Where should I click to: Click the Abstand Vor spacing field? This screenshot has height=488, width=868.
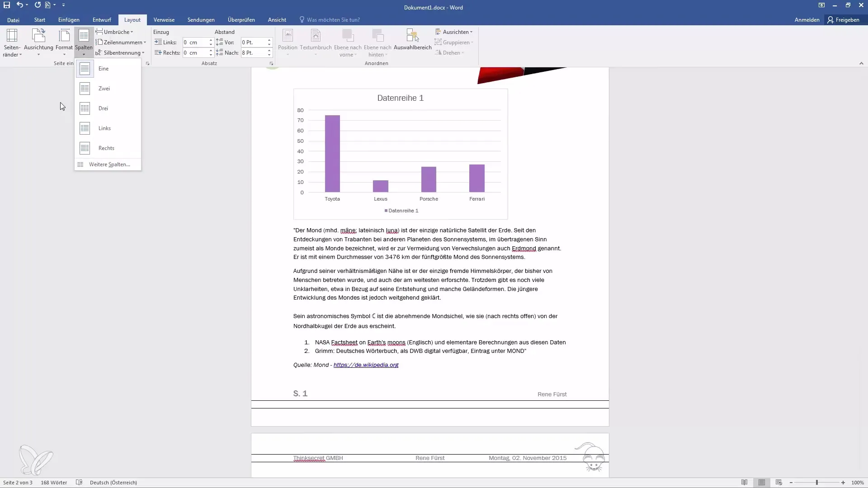[254, 42]
